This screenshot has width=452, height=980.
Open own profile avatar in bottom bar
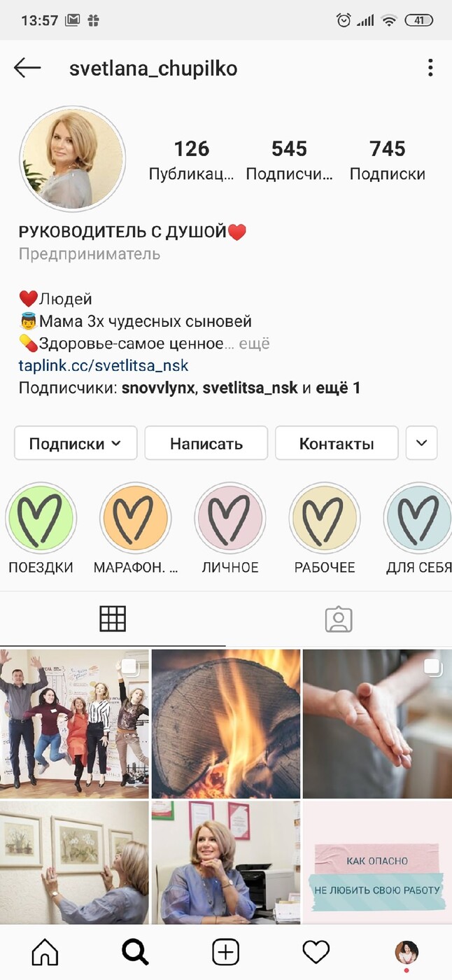407,952
